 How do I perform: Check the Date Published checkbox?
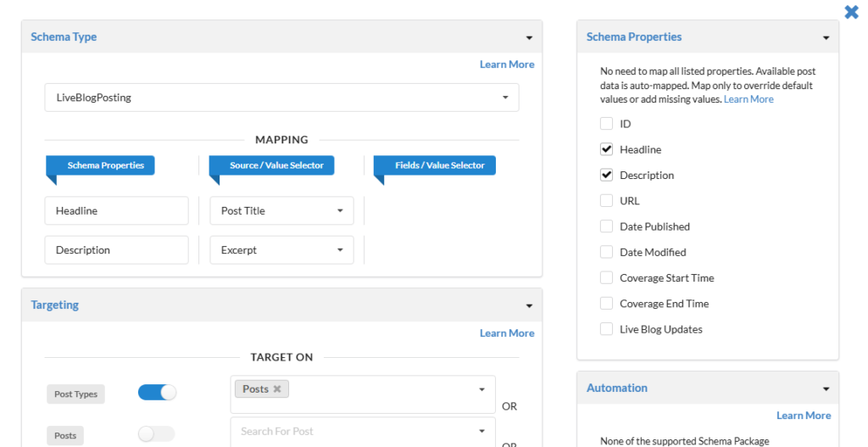point(606,226)
